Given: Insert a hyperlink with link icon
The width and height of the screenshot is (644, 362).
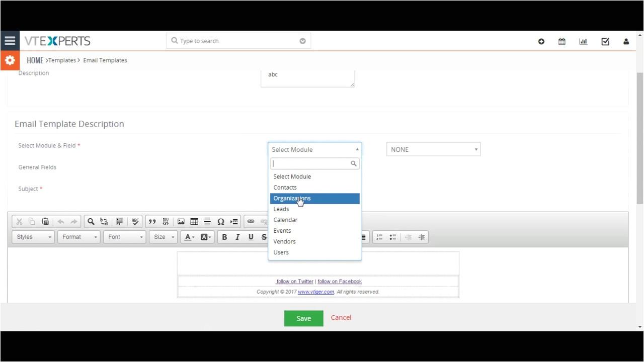Looking at the screenshot, I should point(251,222).
